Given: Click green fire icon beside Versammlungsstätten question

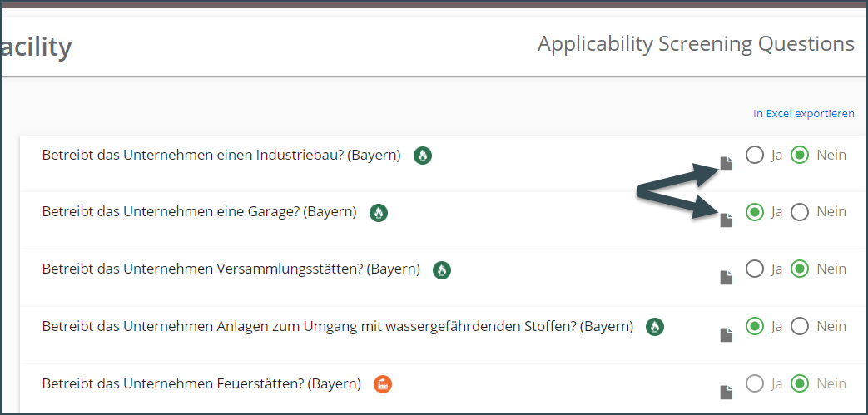Looking at the screenshot, I should pyautogui.click(x=442, y=270).
